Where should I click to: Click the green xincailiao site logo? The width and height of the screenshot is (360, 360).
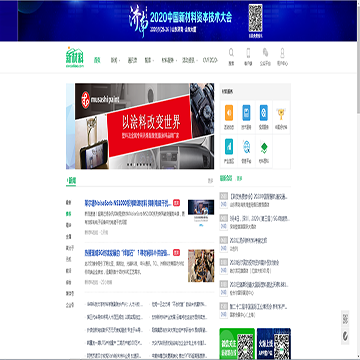click(75, 57)
